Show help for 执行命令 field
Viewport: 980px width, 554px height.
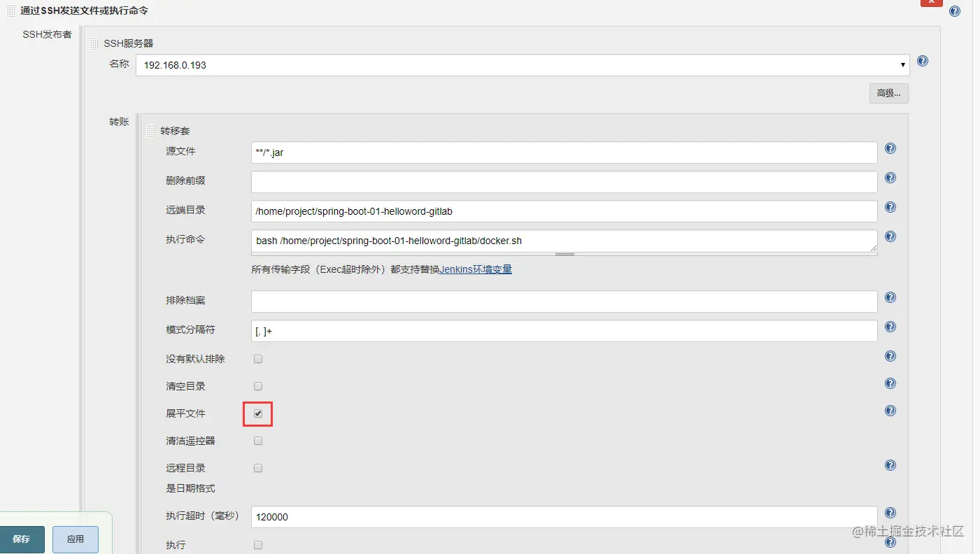point(890,236)
